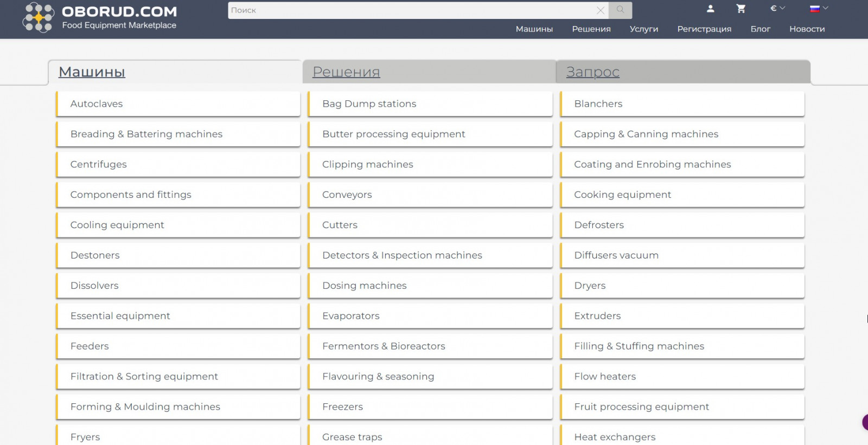Click the search magnifier button
The height and width of the screenshot is (445, 868).
pyautogui.click(x=620, y=10)
